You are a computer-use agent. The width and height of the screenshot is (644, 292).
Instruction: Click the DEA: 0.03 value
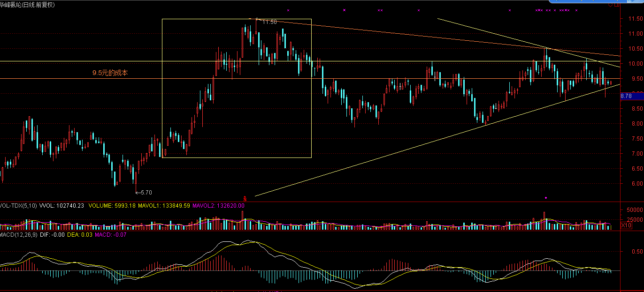pos(80,234)
